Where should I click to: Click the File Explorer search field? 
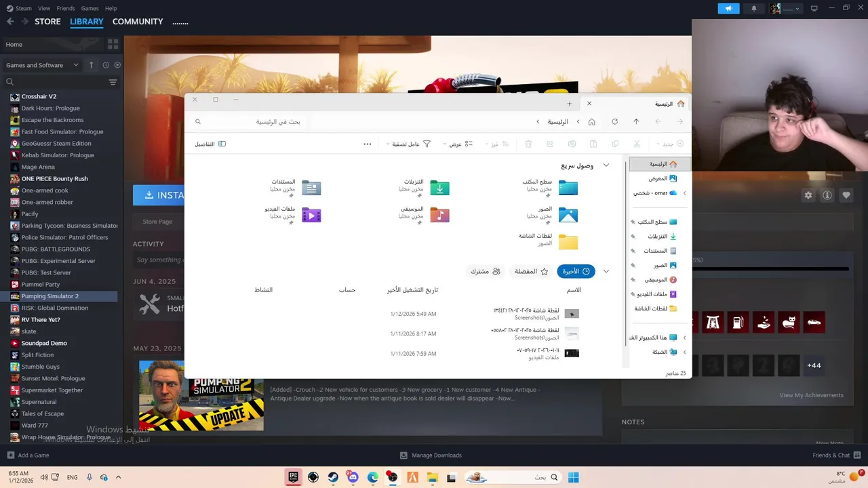point(248,122)
